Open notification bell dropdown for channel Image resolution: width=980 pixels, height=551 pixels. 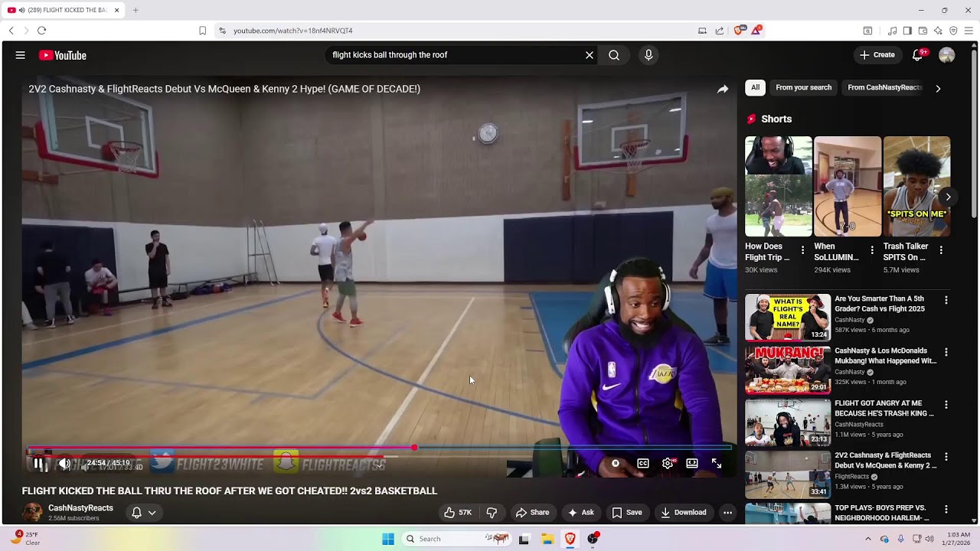(x=144, y=513)
